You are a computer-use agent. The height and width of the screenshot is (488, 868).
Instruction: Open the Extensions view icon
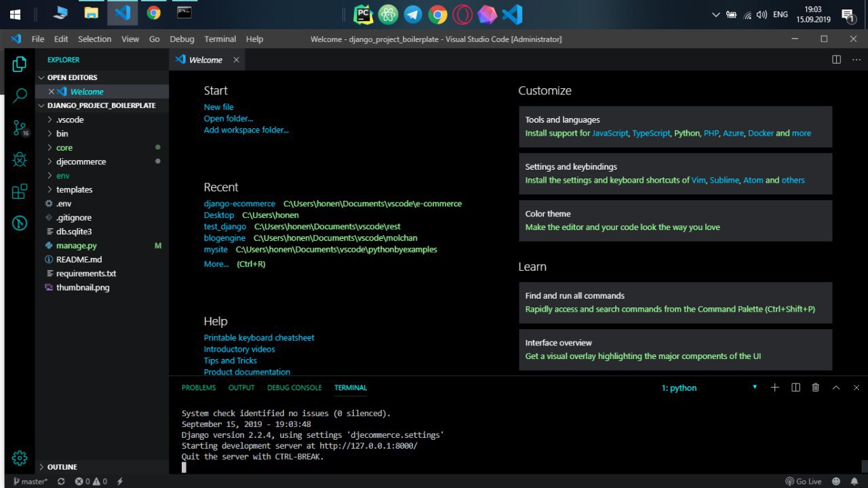[20, 191]
